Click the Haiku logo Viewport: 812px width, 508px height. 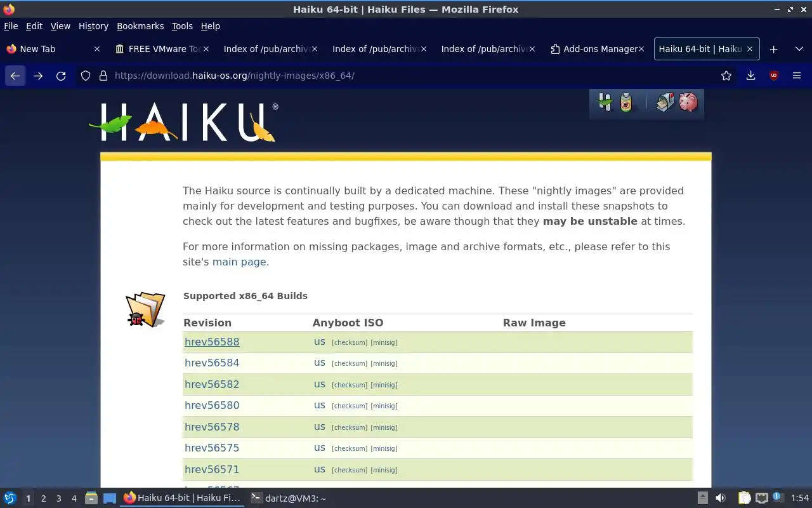pos(183,122)
